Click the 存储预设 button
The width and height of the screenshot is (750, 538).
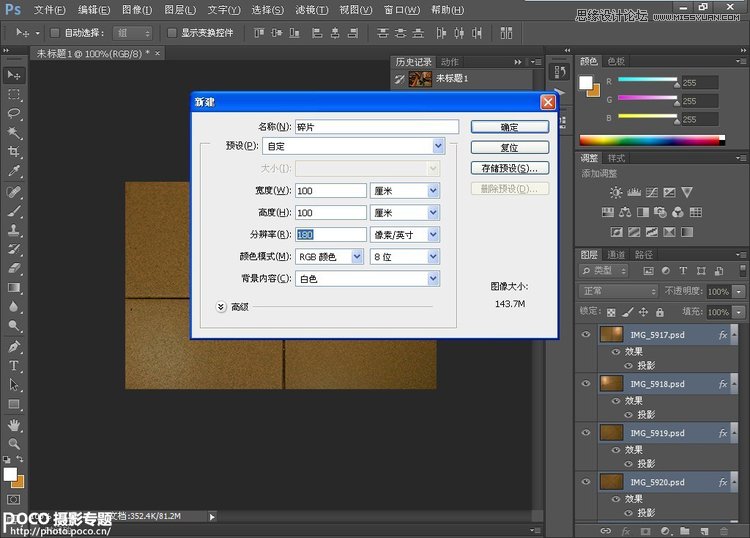[x=509, y=168]
